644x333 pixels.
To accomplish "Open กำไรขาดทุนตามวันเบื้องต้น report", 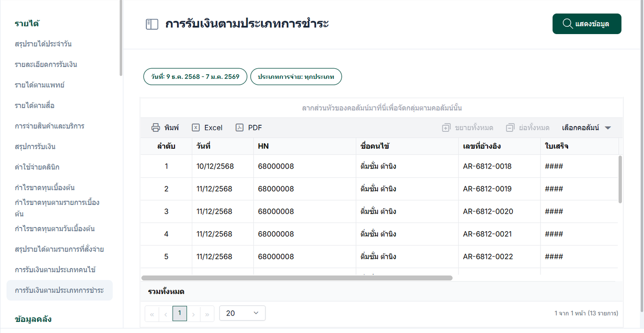I will [x=55, y=228].
